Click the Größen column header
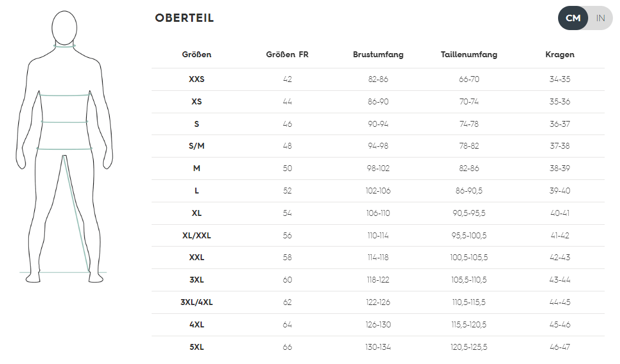Image resolution: width=620 pixels, height=364 pixels. [x=196, y=55]
